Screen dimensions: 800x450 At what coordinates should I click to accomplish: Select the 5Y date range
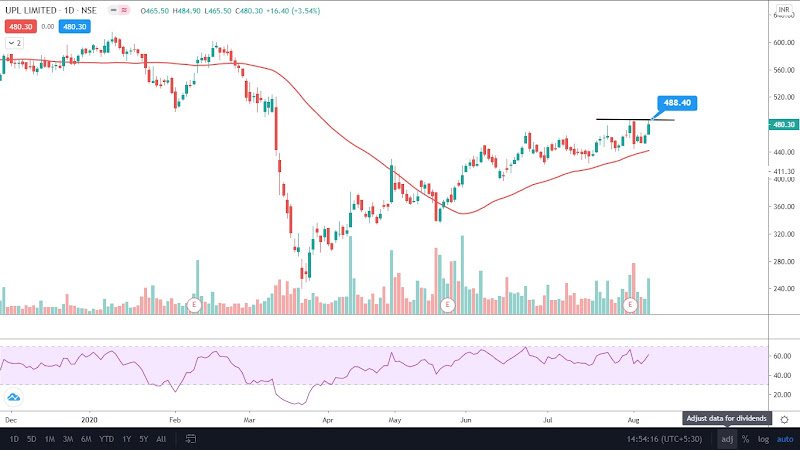pos(144,439)
